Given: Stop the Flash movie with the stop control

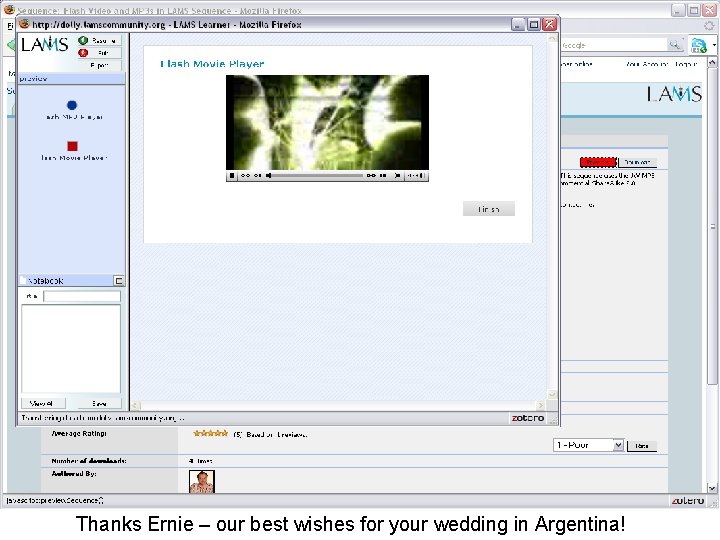Looking at the screenshot, I should click(x=232, y=175).
